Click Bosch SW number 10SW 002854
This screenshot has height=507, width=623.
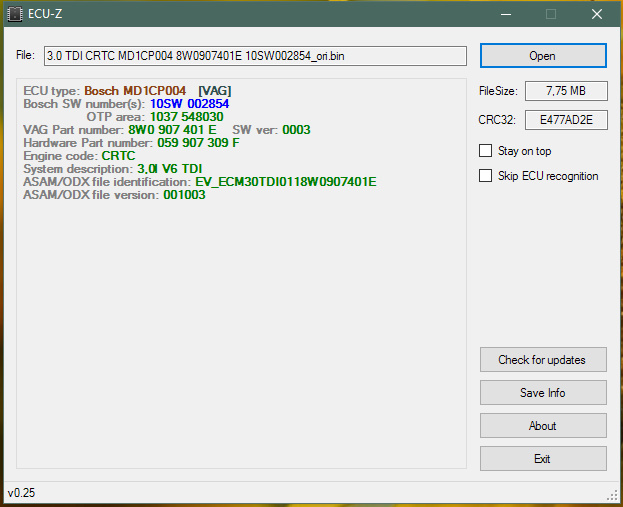(190, 104)
